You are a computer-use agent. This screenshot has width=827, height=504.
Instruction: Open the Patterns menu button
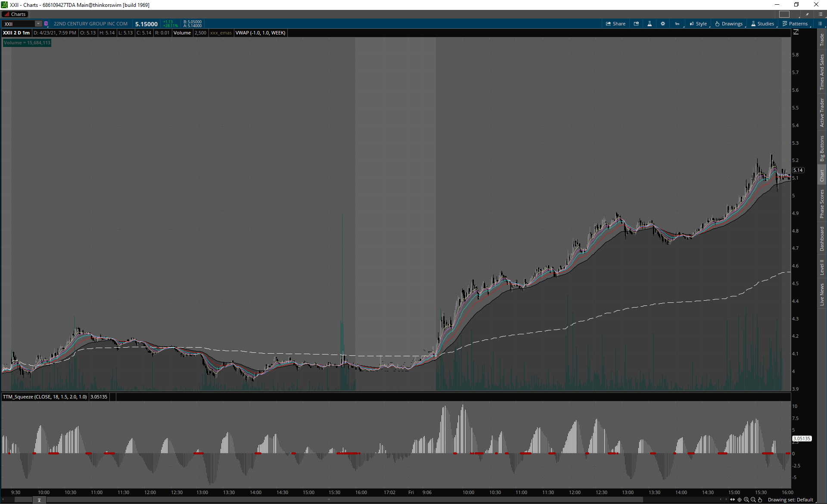[795, 24]
